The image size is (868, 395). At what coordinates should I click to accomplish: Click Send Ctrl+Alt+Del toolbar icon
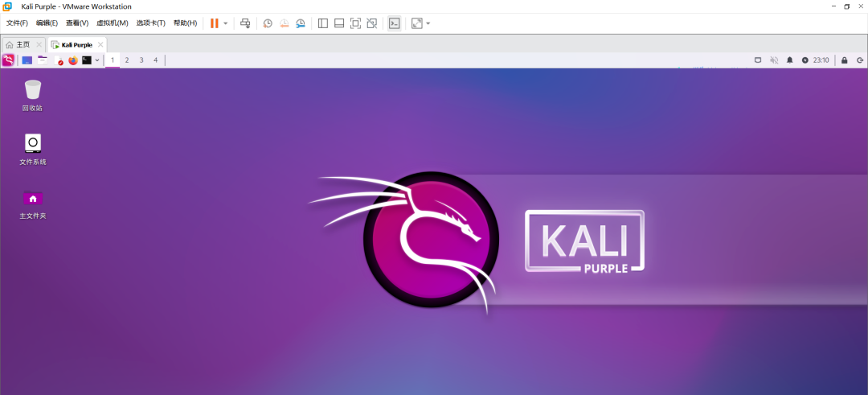coord(245,23)
